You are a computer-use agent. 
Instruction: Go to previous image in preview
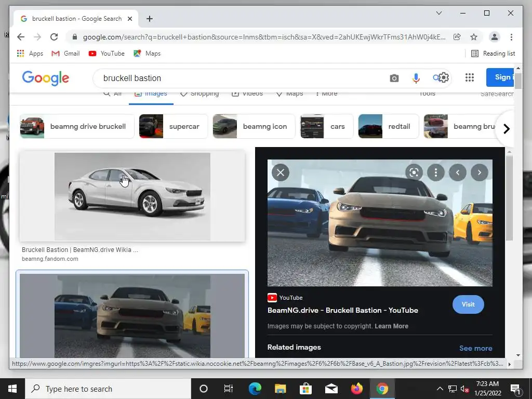457,172
